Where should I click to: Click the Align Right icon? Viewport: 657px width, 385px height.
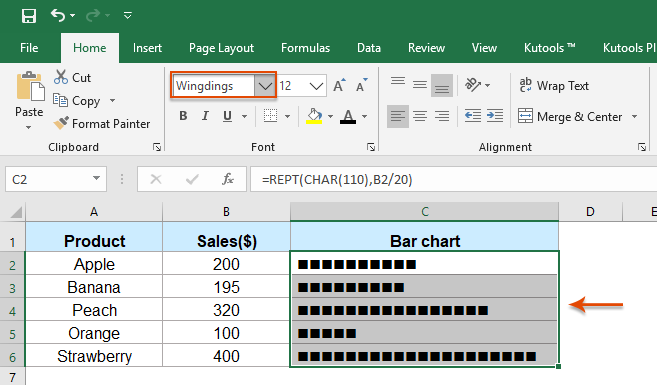tap(442, 116)
